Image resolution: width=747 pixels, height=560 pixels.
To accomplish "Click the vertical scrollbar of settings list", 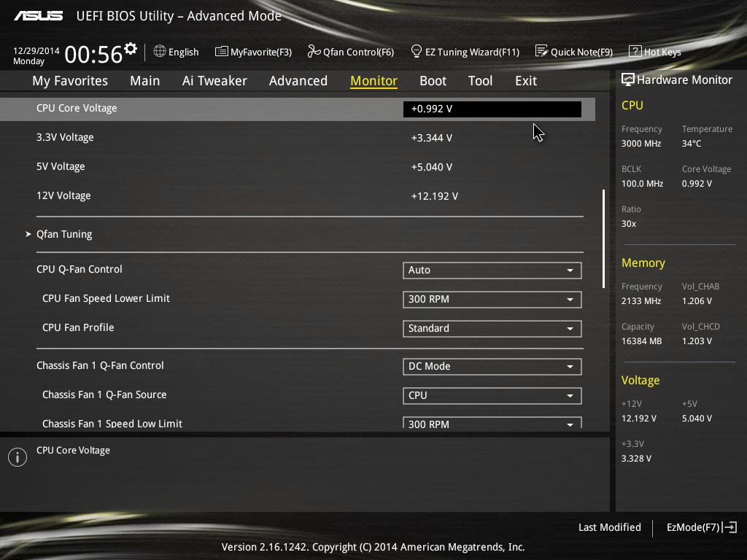I will coord(603,239).
